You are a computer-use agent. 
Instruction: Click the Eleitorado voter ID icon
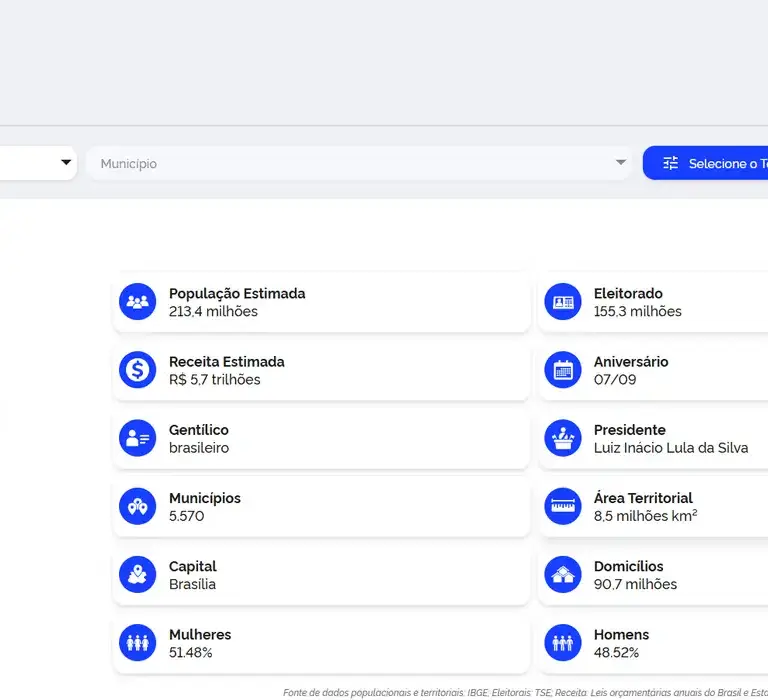pyautogui.click(x=563, y=302)
